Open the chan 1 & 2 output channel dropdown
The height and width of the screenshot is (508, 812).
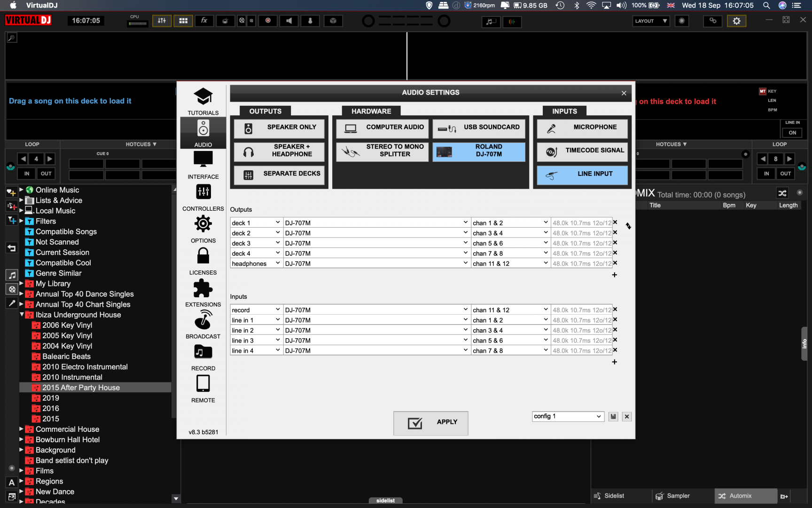[x=511, y=223]
